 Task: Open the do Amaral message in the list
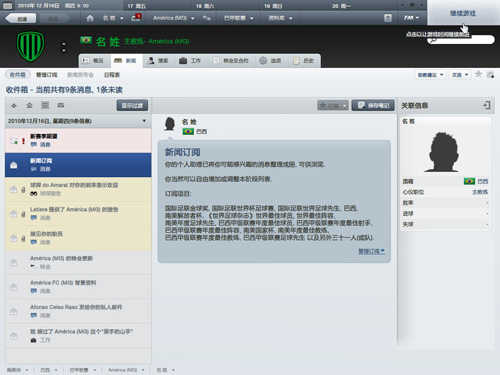pyautogui.click(x=78, y=189)
